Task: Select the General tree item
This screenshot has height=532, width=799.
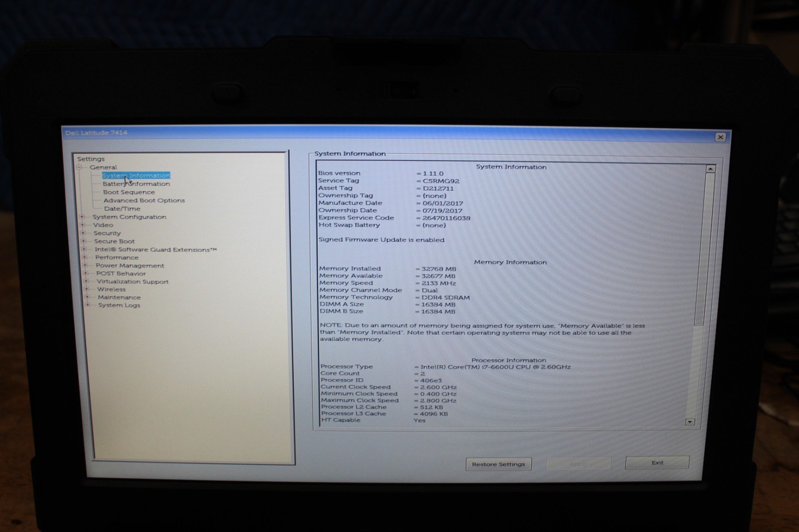Action: pyautogui.click(x=103, y=167)
